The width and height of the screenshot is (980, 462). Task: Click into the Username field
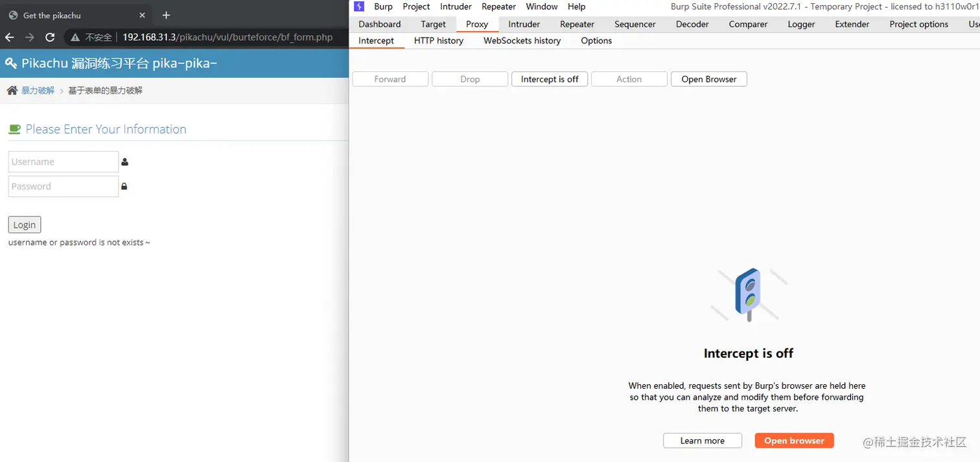64,162
